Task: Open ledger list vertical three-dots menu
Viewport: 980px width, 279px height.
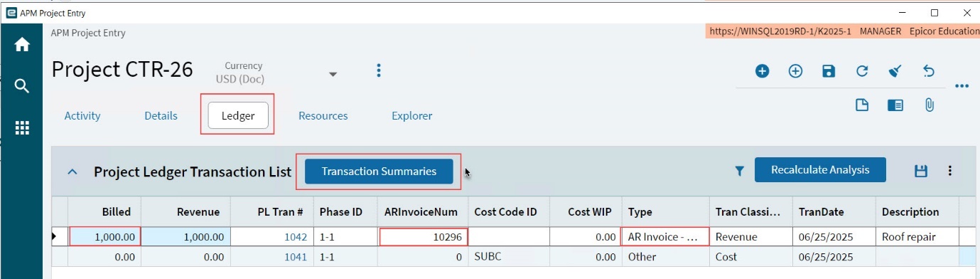Action: pos(950,171)
